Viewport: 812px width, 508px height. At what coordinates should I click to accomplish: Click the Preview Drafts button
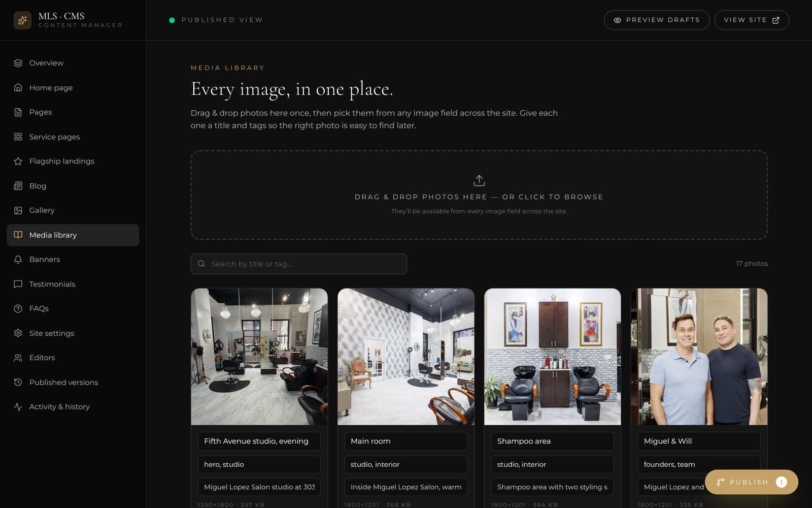(x=657, y=20)
